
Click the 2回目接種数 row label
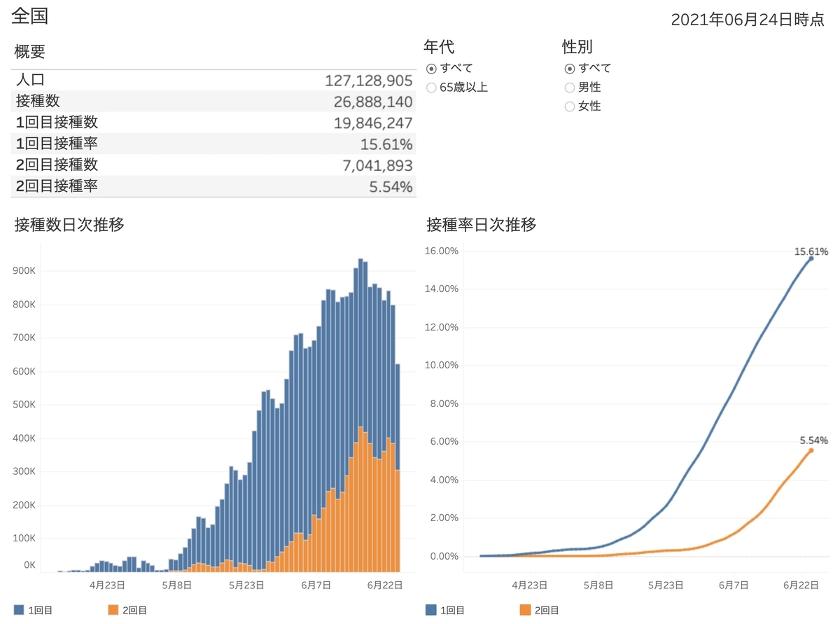[x=57, y=165]
